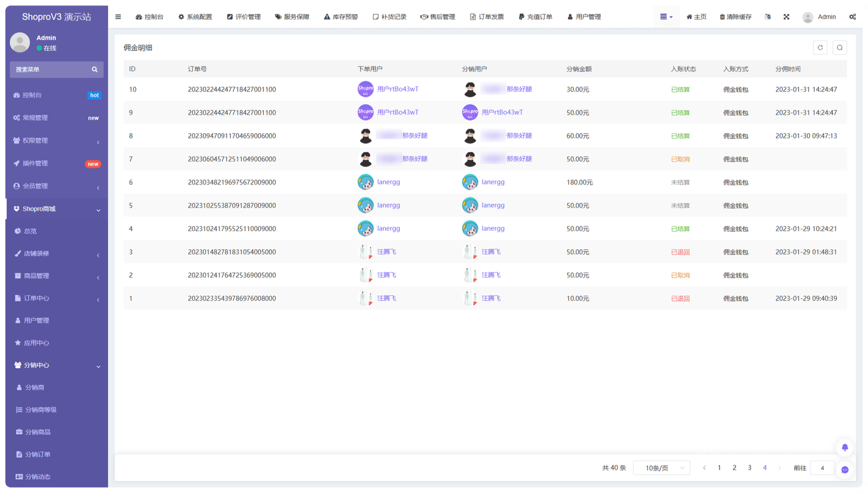Screen dimensions: 868x493
Task: Click the page jump number input
Action: tap(822, 468)
